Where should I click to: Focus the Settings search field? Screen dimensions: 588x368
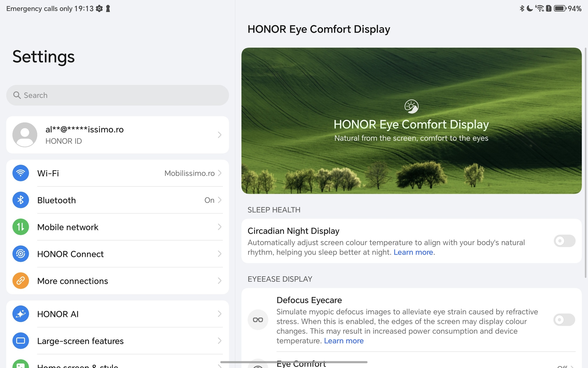coord(118,95)
